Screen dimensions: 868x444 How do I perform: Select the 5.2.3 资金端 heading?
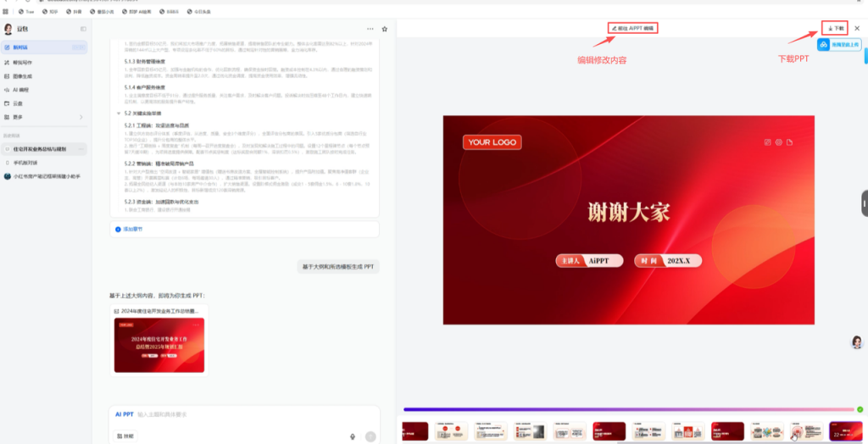pos(161,202)
